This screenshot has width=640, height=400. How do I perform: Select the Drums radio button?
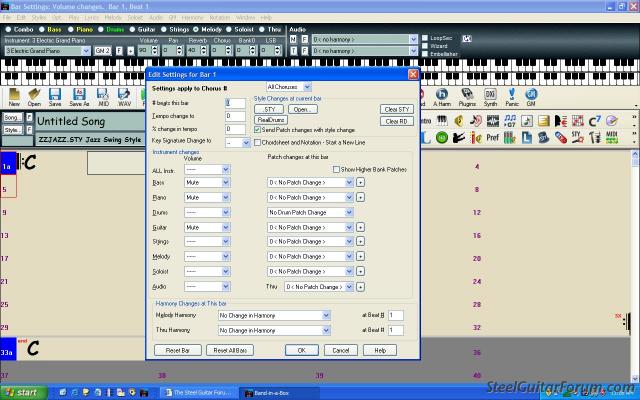(101, 29)
